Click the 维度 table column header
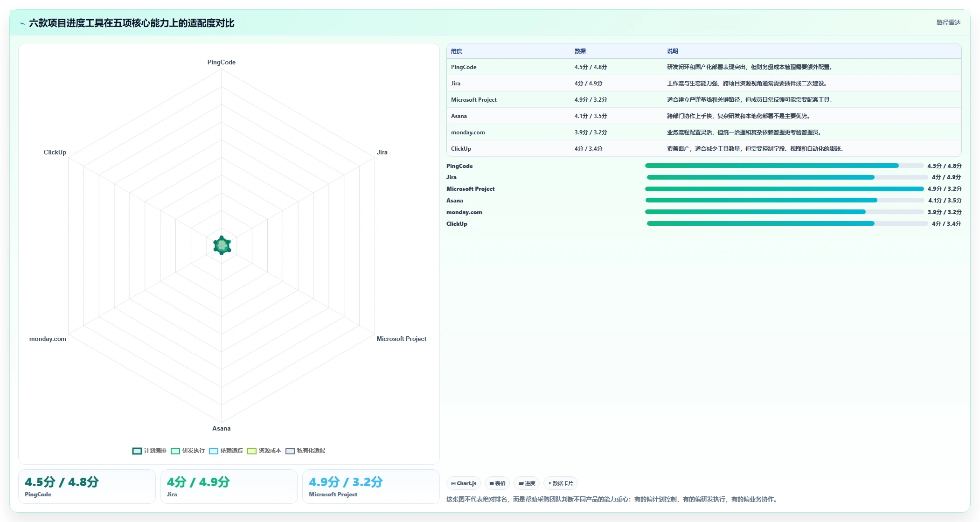 [x=457, y=51]
